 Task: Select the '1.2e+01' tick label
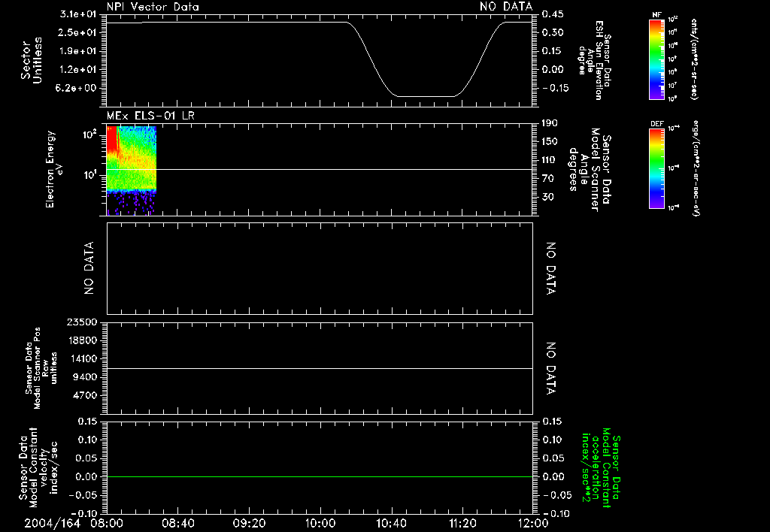(x=77, y=70)
